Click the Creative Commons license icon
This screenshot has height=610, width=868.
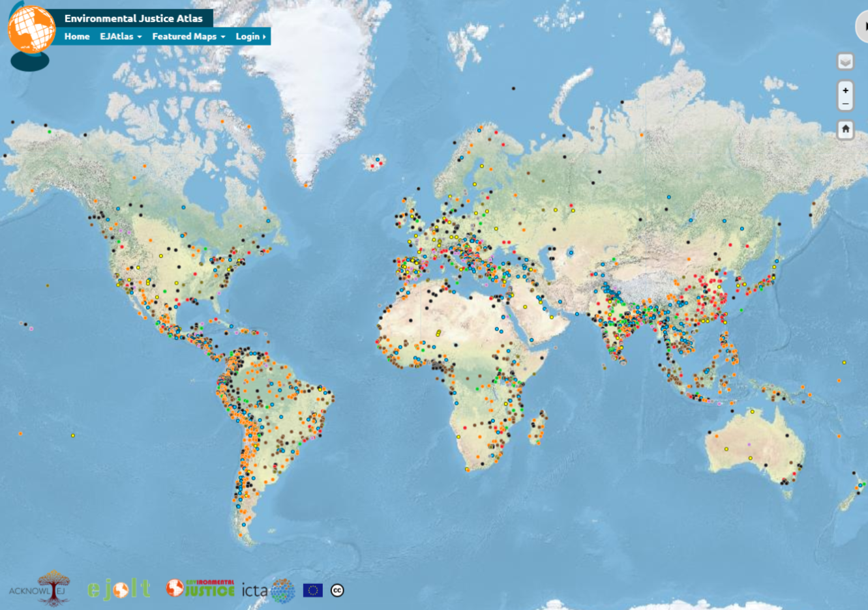[337, 590]
